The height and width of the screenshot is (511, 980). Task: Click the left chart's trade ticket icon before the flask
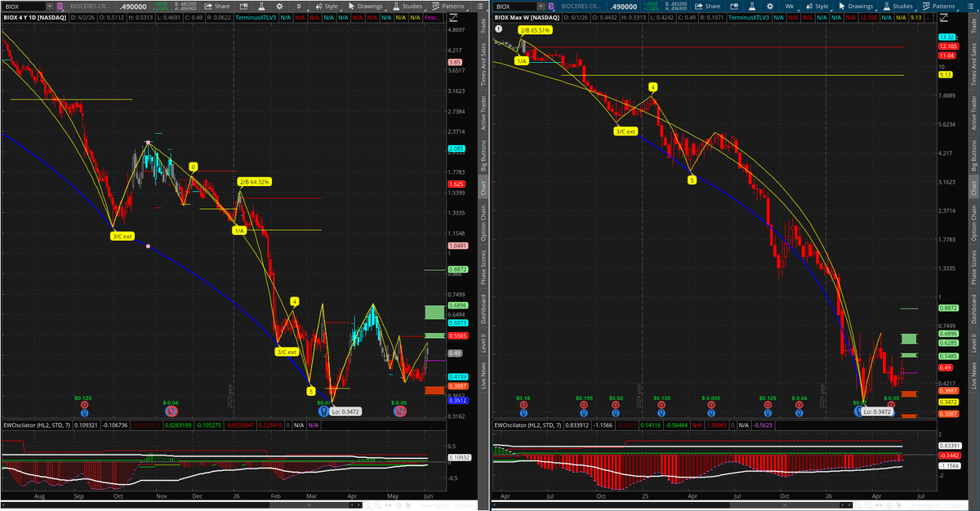(243, 7)
